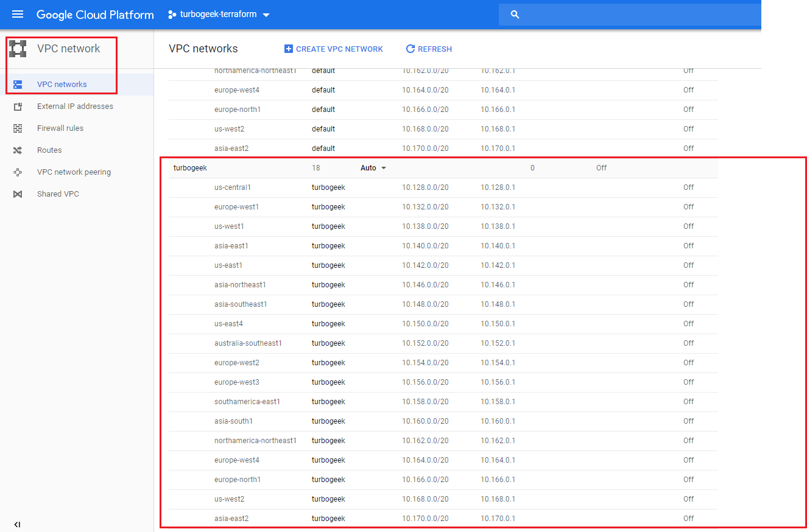The width and height of the screenshot is (807, 532).
Task: Open VPC networks in the sidebar
Action: [x=62, y=85]
